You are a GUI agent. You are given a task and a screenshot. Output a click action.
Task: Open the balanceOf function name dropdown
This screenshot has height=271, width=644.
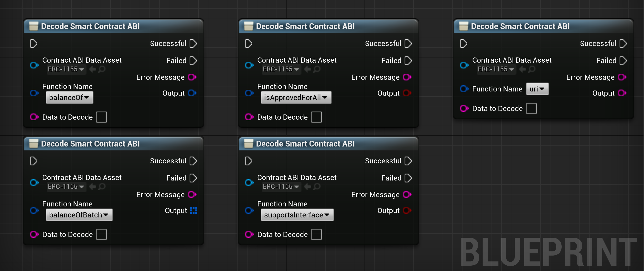[x=69, y=97]
